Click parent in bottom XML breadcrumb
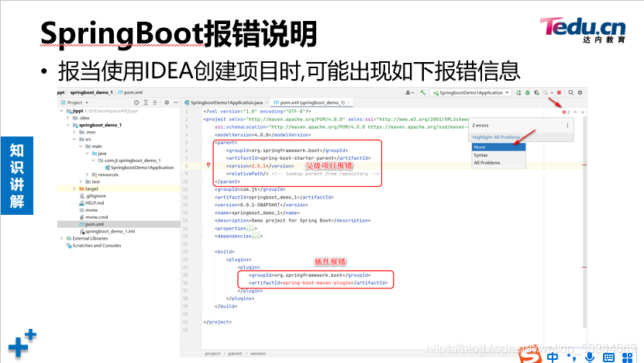This screenshot has width=644, height=363. click(x=235, y=354)
